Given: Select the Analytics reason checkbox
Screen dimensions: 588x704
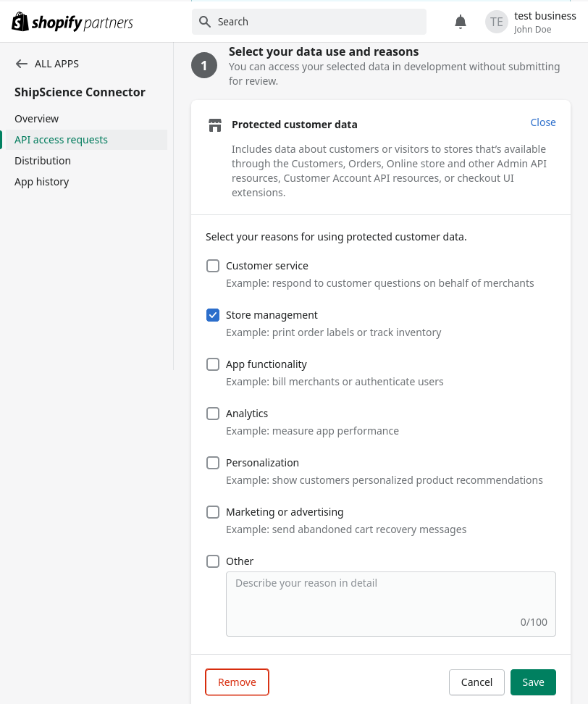Looking at the screenshot, I should pos(213,414).
